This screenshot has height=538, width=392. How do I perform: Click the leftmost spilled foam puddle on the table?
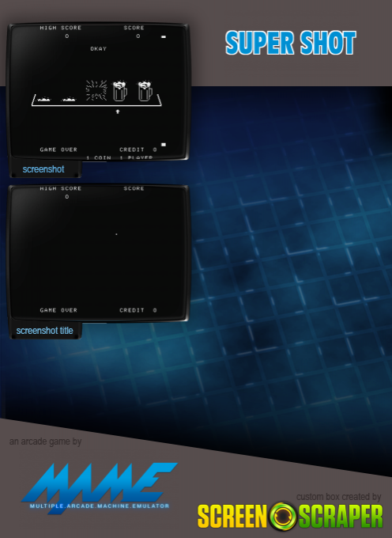pyautogui.click(x=44, y=100)
